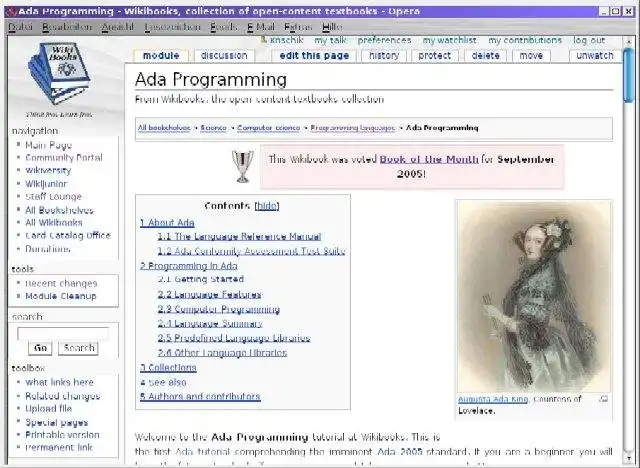
Task: Open the Lesezeichen menu
Action: click(x=172, y=27)
